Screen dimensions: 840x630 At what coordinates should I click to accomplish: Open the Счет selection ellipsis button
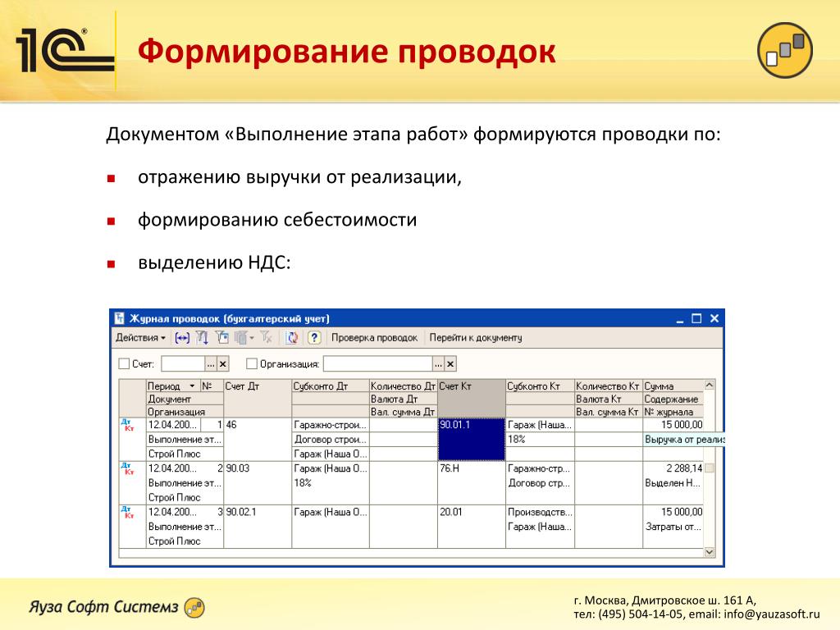click(x=211, y=364)
